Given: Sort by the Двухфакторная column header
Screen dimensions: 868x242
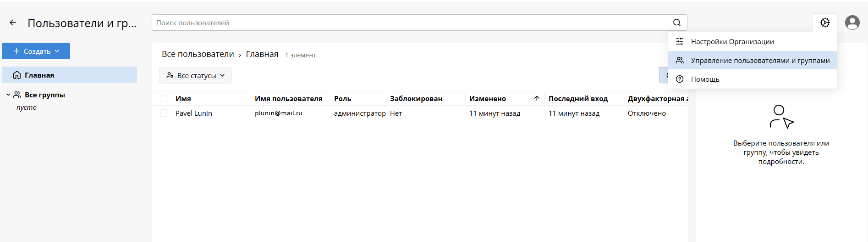Looking at the screenshot, I should [658, 98].
